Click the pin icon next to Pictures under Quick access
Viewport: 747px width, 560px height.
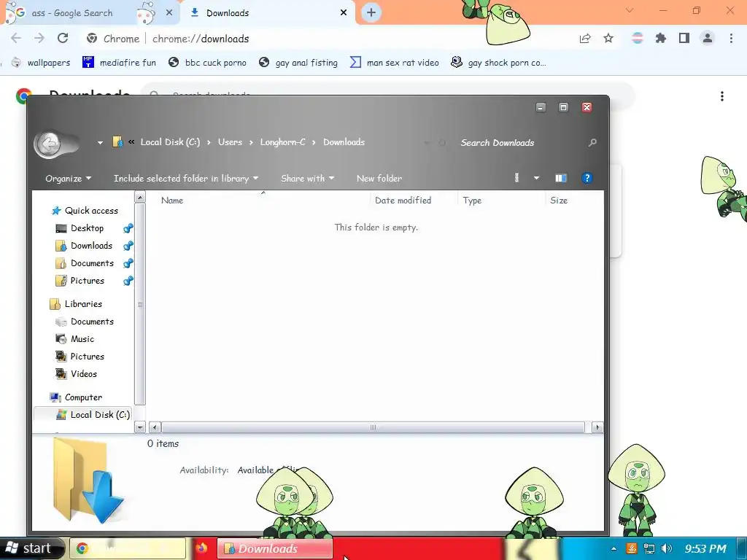point(128,281)
